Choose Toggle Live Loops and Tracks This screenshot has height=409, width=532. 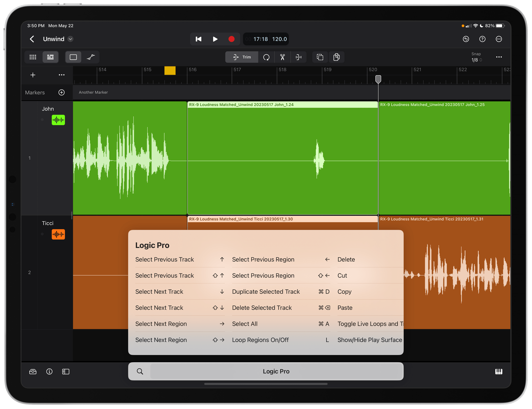click(370, 324)
